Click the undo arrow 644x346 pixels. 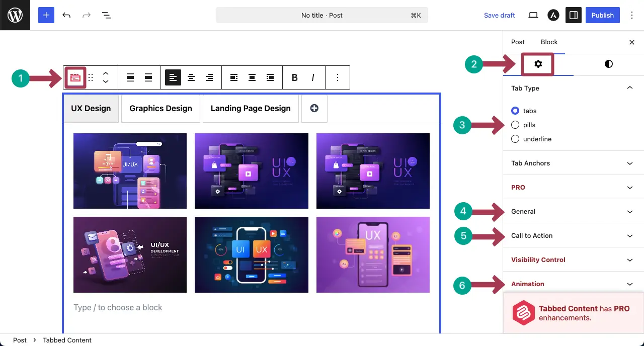click(x=66, y=15)
